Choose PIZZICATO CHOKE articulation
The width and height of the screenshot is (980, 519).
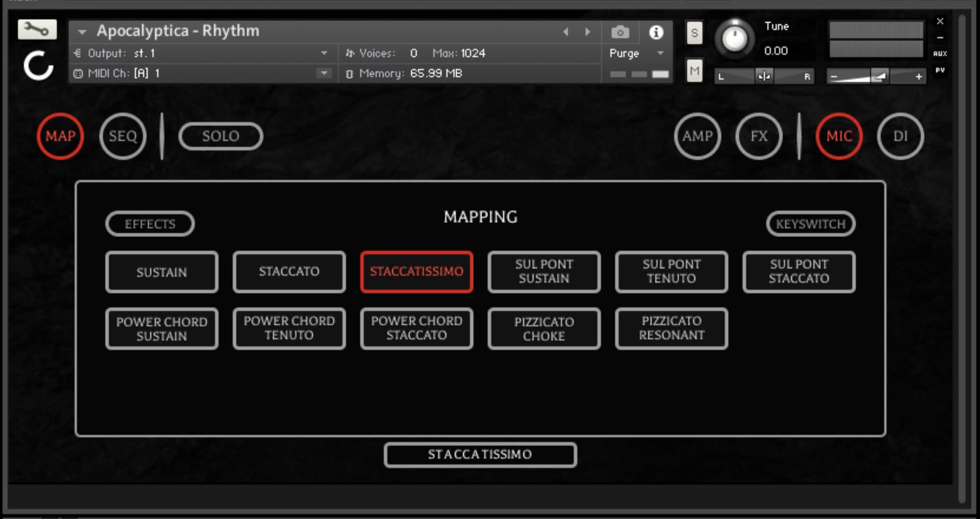pos(544,329)
